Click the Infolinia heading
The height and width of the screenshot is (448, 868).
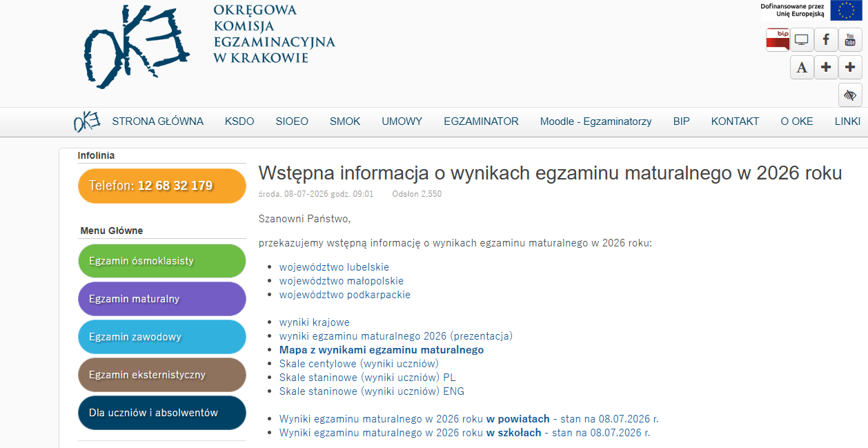[97, 155]
